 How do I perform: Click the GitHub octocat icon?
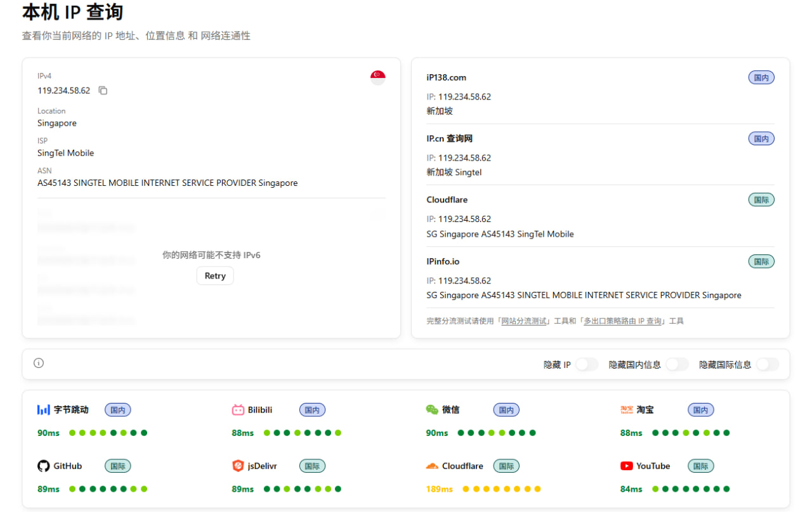43,466
